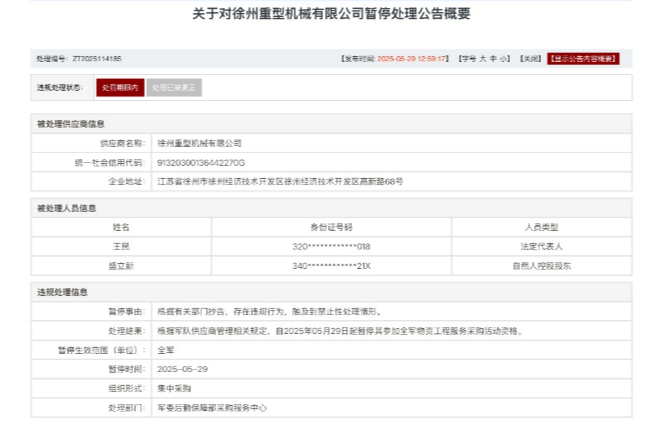
Task: Select the 处罚期限内 status tab
Action: coord(120,88)
